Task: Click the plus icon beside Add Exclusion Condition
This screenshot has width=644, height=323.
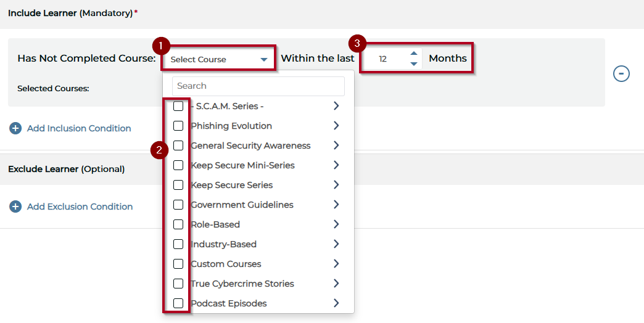Action: pos(15,206)
